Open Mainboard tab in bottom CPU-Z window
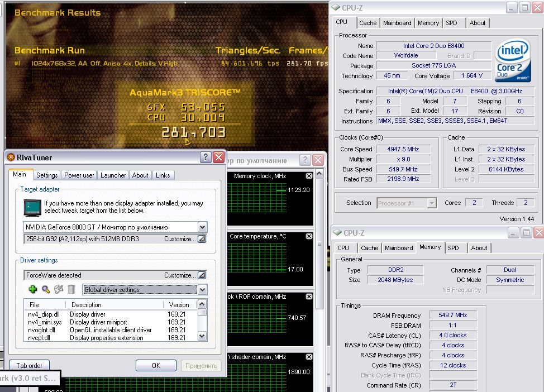 (399, 248)
